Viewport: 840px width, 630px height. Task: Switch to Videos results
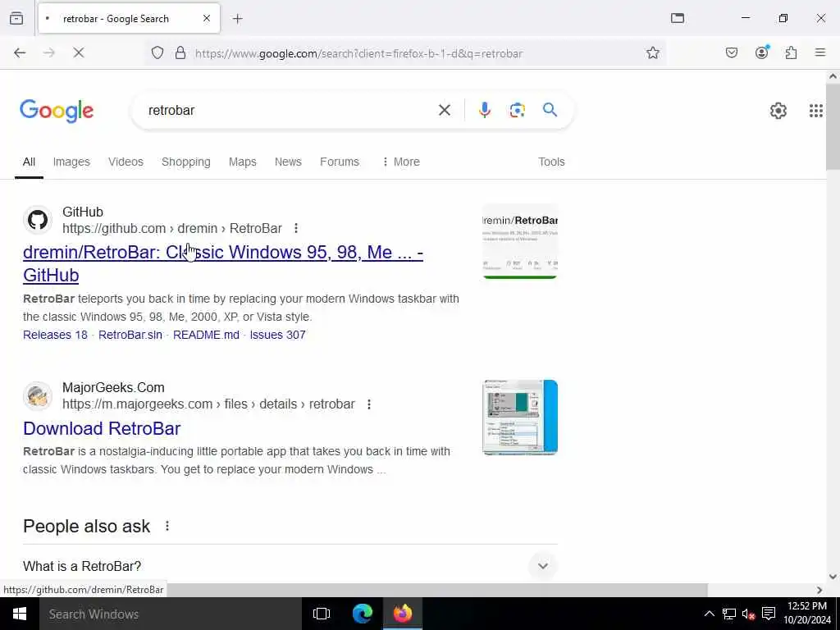(x=126, y=162)
